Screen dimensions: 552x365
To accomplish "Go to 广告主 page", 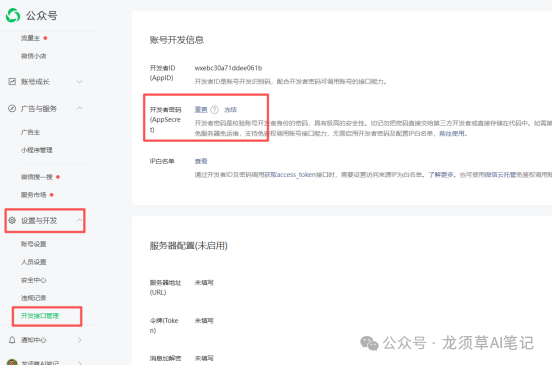I will (x=30, y=132).
